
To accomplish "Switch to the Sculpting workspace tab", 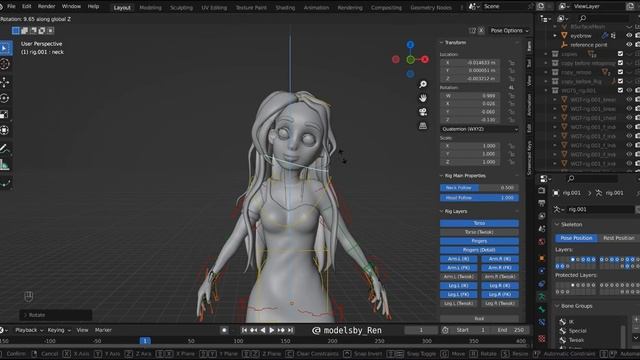I will pos(182,8).
